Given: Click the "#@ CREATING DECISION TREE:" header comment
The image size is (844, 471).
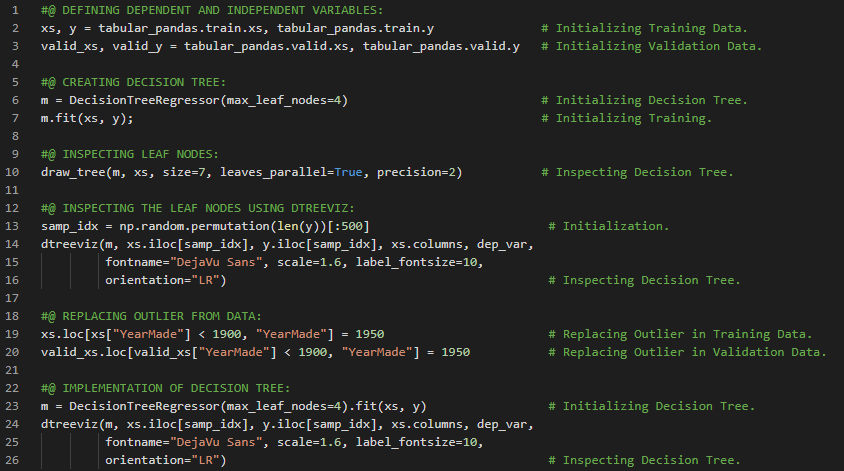Looking at the screenshot, I should coord(133,82).
